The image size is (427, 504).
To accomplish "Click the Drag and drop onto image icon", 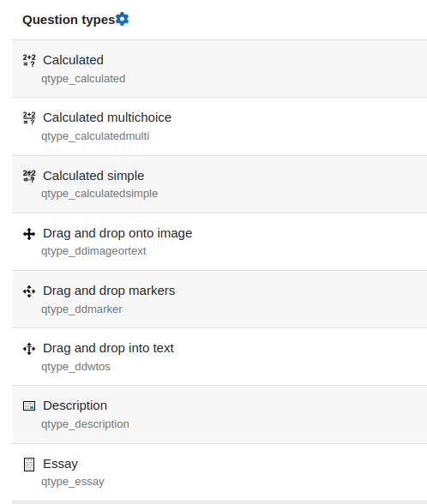I will (29, 234).
